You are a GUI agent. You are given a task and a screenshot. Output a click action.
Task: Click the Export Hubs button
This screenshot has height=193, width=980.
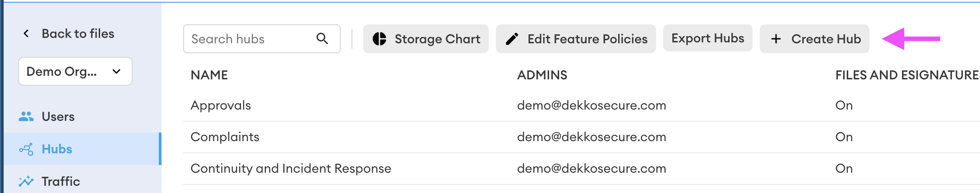pyautogui.click(x=708, y=38)
